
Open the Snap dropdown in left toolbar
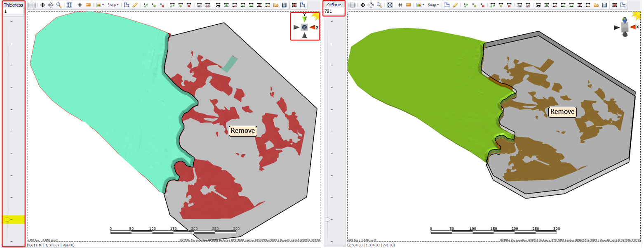pos(113,5)
